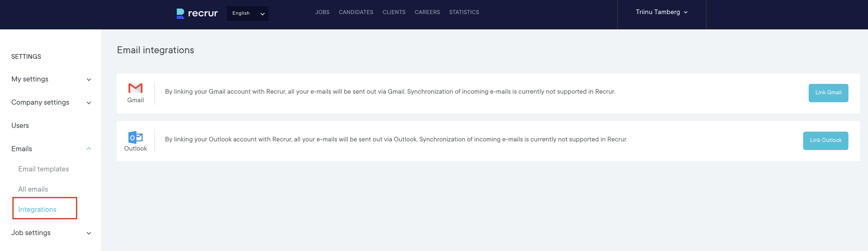The width and height of the screenshot is (868, 251).
Task: Click the Recrur logo icon
Action: pyautogui.click(x=180, y=13)
